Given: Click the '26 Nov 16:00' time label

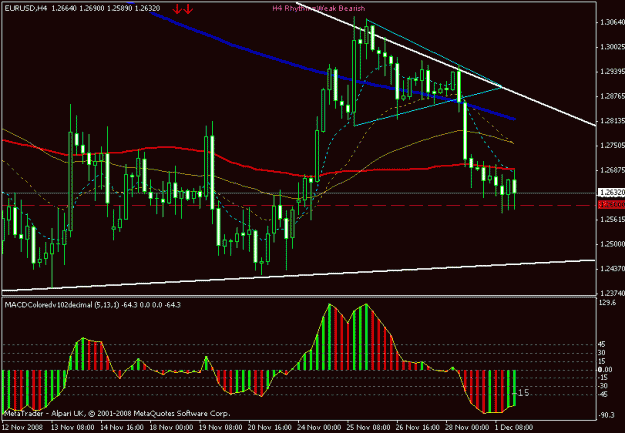Looking at the screenshot, I should [418, 427].
